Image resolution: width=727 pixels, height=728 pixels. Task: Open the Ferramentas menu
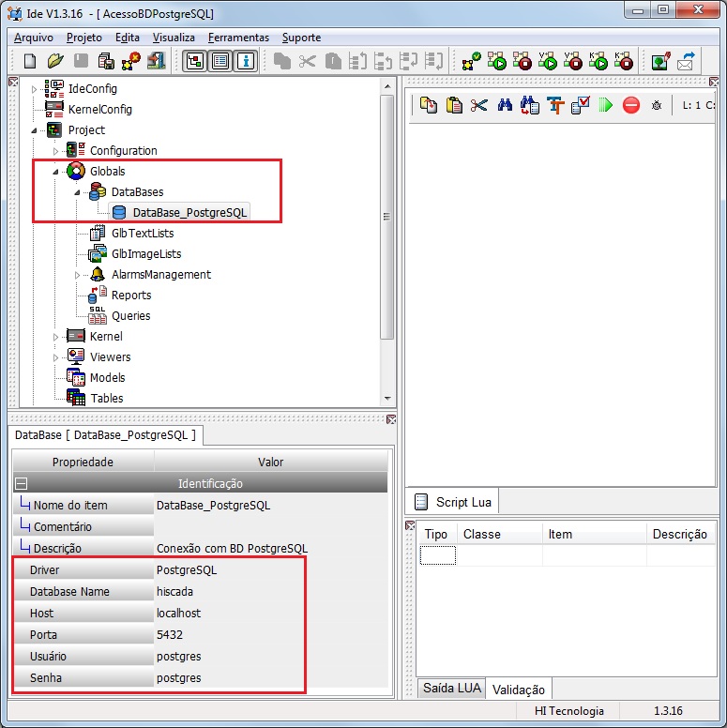(x=238, y=38)
